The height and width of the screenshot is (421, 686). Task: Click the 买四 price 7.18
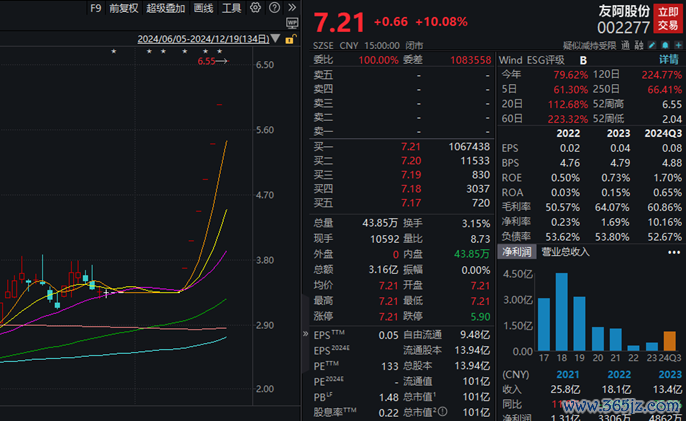[411, 189]
